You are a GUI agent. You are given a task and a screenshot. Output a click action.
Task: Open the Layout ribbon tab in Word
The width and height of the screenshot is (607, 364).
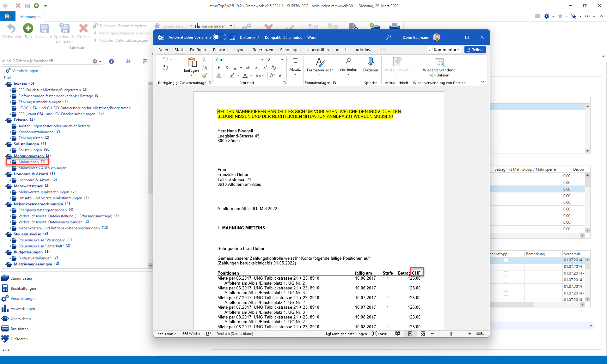pyautogui.click(x=239, y=50)
